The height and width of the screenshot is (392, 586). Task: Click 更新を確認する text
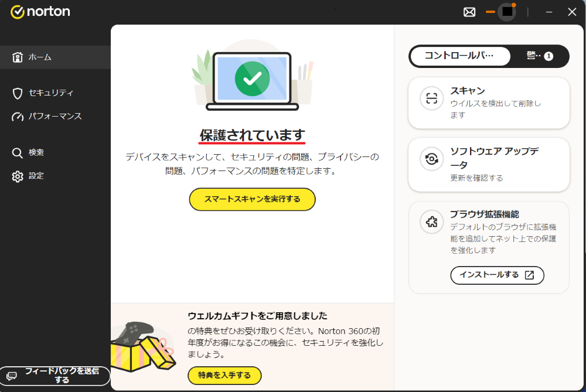point(476,178)
